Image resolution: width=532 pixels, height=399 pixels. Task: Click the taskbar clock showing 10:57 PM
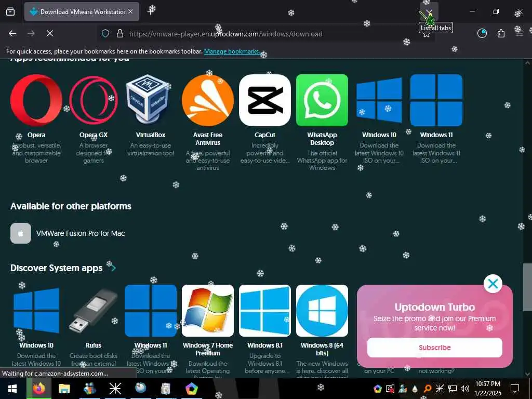[487, 389]
